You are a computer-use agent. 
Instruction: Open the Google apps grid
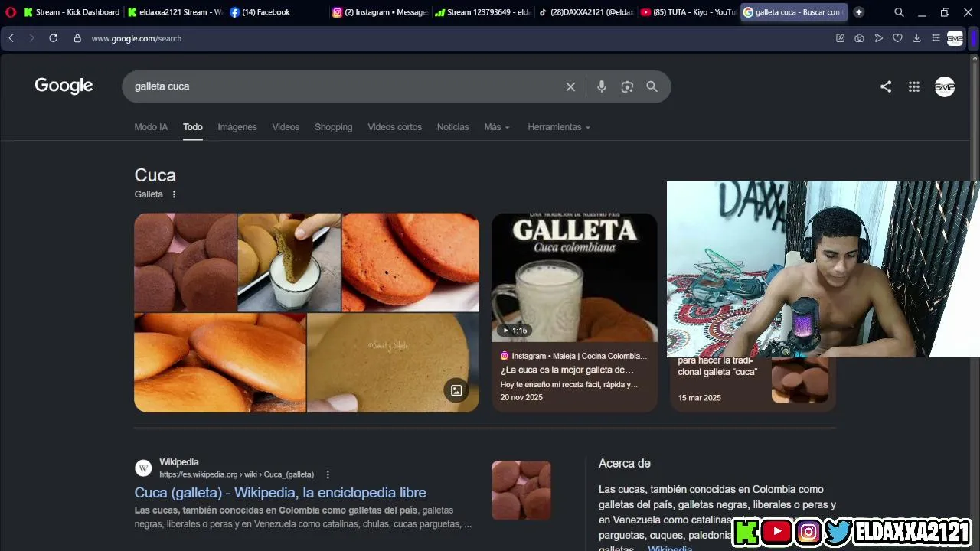click(914, 86)
